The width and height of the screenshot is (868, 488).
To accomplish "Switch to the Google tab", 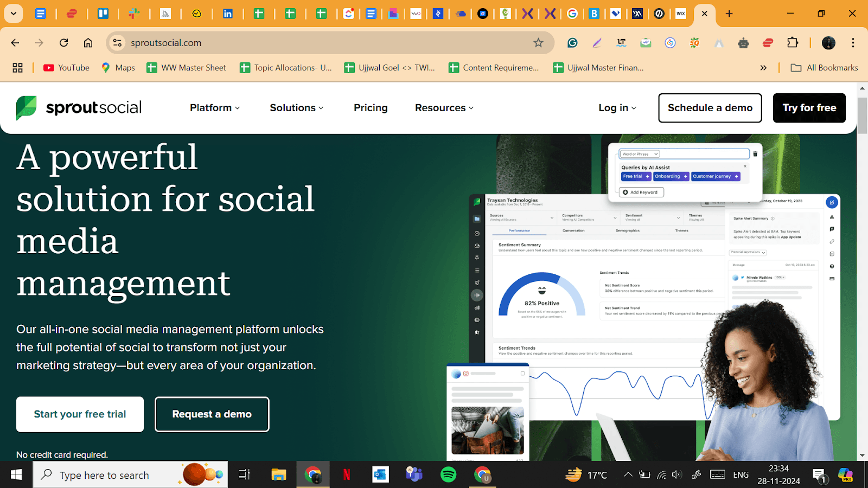I will (x=572, y=14).
